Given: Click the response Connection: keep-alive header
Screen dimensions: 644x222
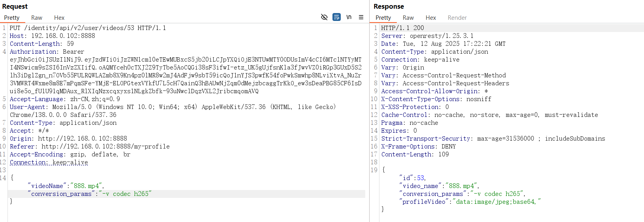Looking at the screenshot, I should [421, 60].
